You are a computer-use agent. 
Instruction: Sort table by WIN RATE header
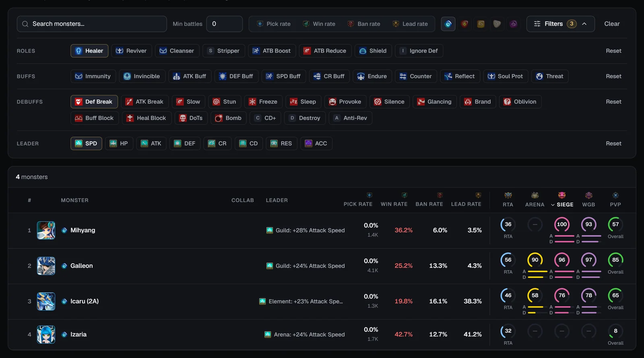click(394, 204)
